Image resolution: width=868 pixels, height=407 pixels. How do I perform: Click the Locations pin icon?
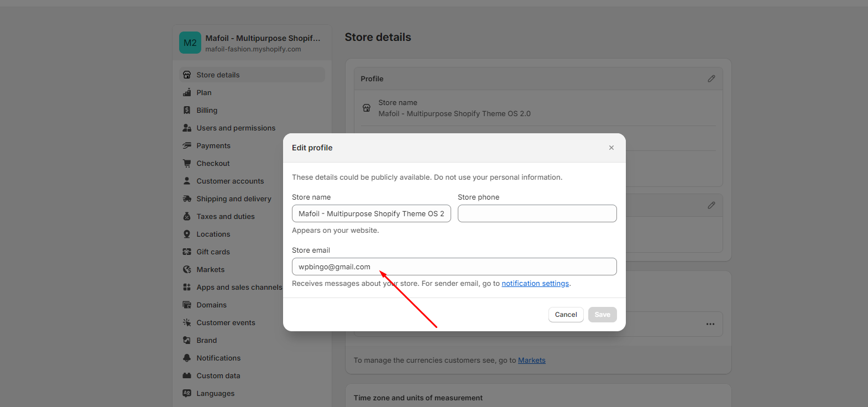187,234
